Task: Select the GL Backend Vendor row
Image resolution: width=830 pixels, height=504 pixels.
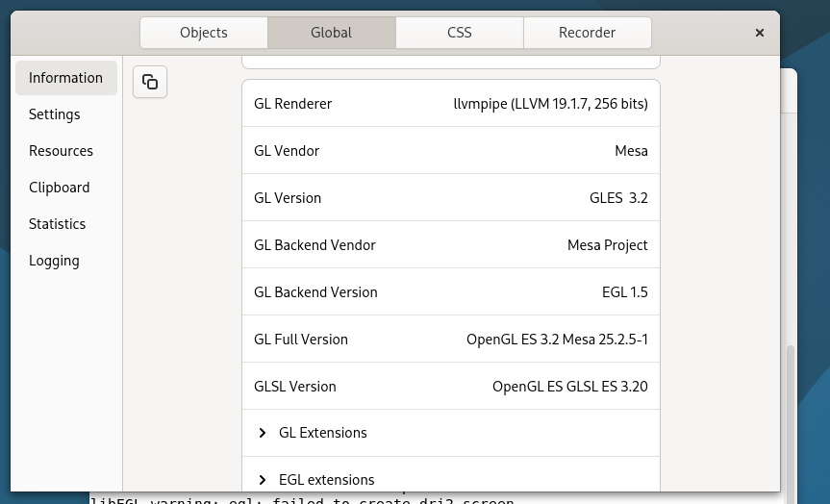Action: (x=450, y=245)
